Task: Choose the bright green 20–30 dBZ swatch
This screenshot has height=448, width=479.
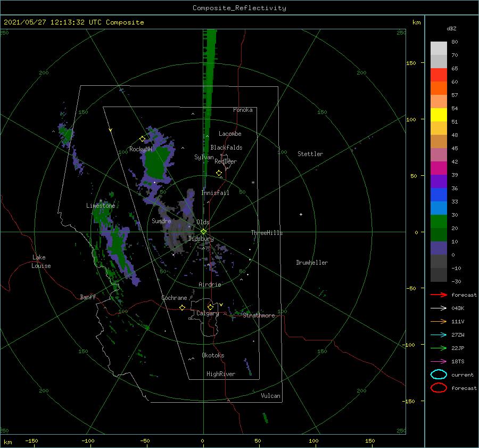Action: 439,222
